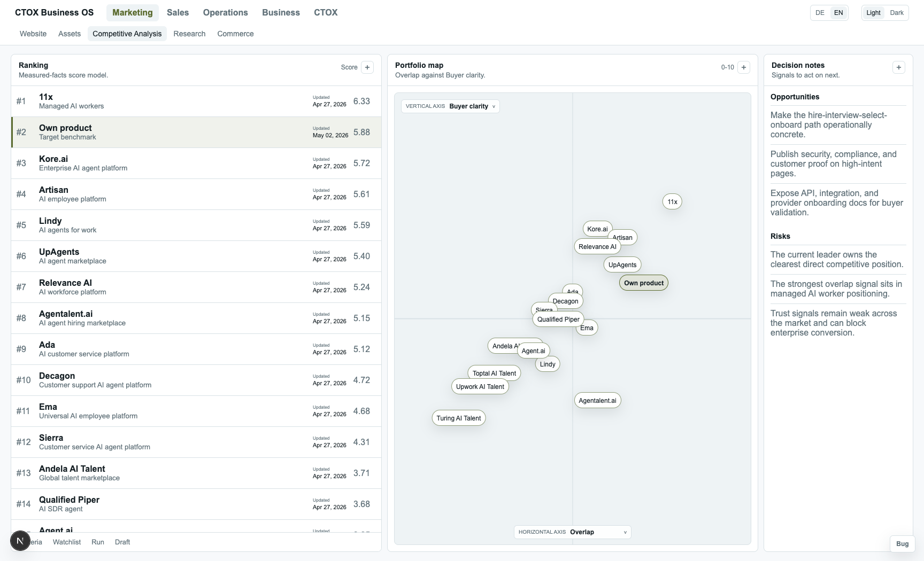Click the CTOX Business OS title
This screenshot has height=561, width=924.
click(54, 12)
